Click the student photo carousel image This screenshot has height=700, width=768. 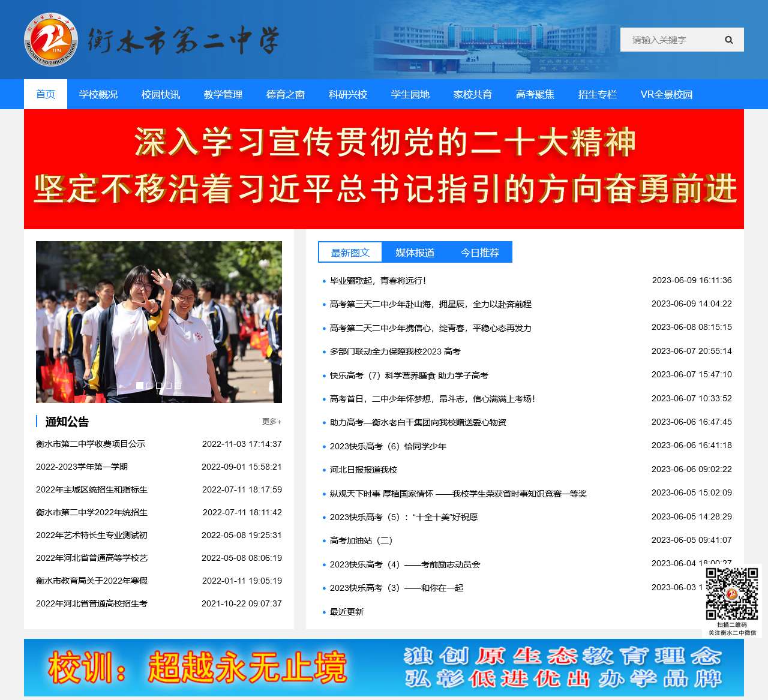tap(159, 322)
